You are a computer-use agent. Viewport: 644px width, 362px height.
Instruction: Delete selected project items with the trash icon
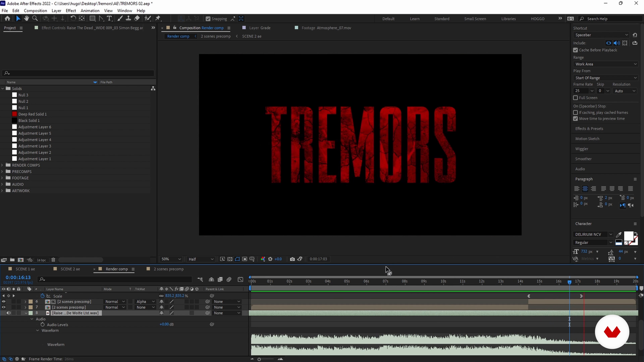point(53,260)
